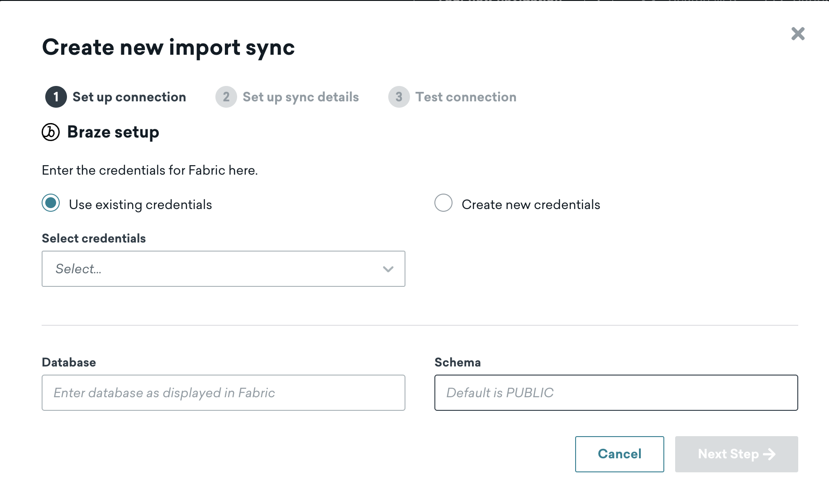Screen dimensions: 829x504
Task: Click the step 3 circle icon
Action: pyautogui.click(x=399, y=97)
